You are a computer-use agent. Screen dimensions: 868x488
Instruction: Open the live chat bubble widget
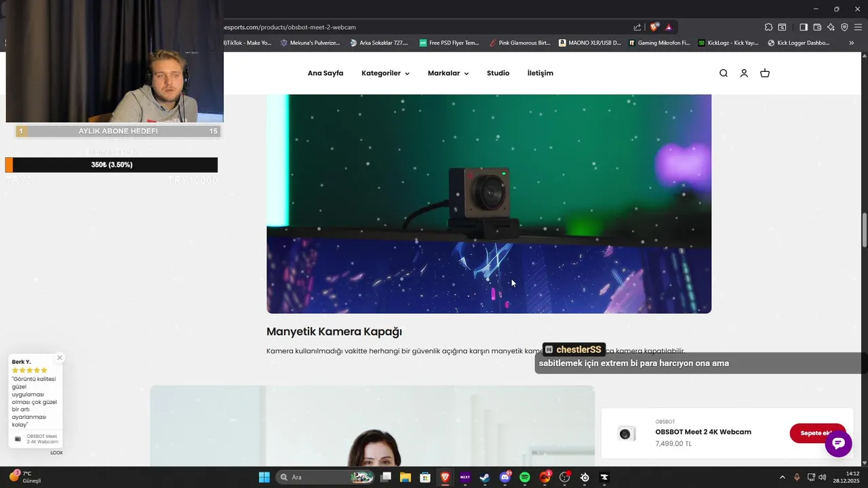tap(838, 444)
